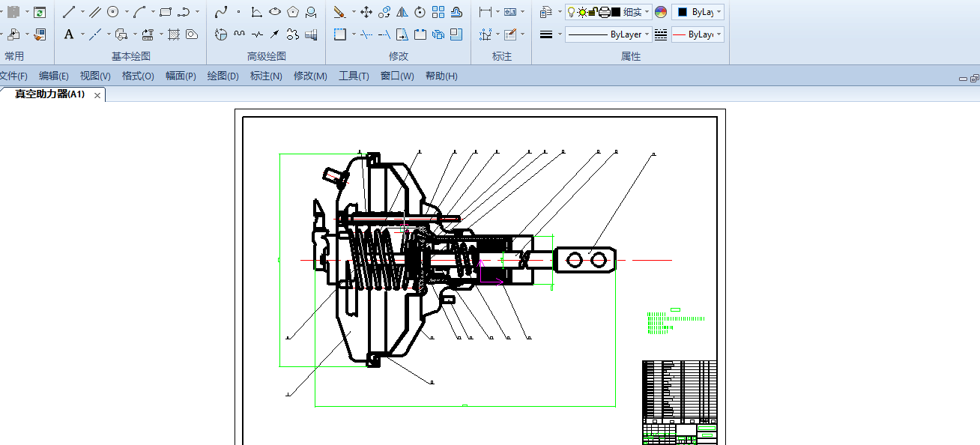Viewport: 980px width, 445px height.
Task: Select the Rotate tool
Action: coord(420,12)
